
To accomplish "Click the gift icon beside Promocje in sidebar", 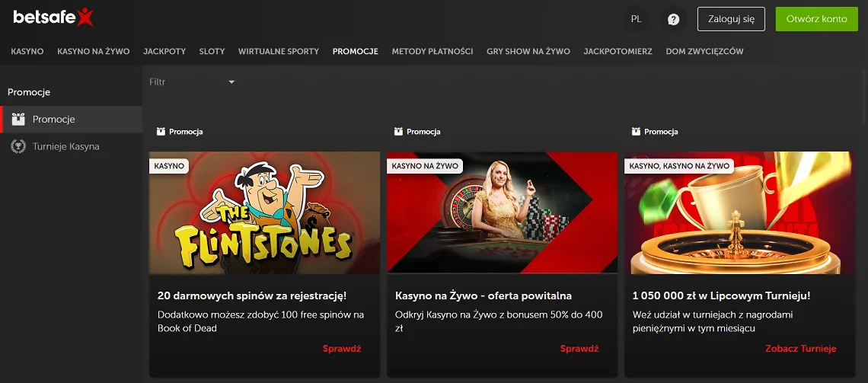I will click(18, 119).
